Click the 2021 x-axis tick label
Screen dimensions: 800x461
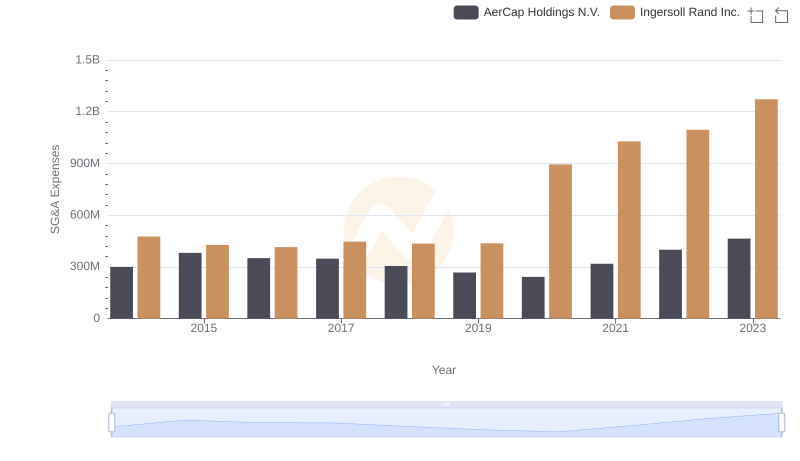click(x=615, y=328)
